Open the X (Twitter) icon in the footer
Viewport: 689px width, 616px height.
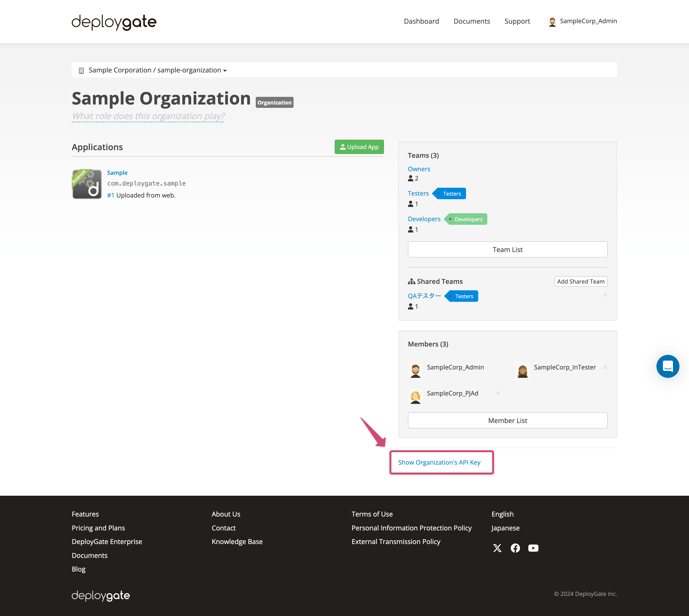click(497, 548)
